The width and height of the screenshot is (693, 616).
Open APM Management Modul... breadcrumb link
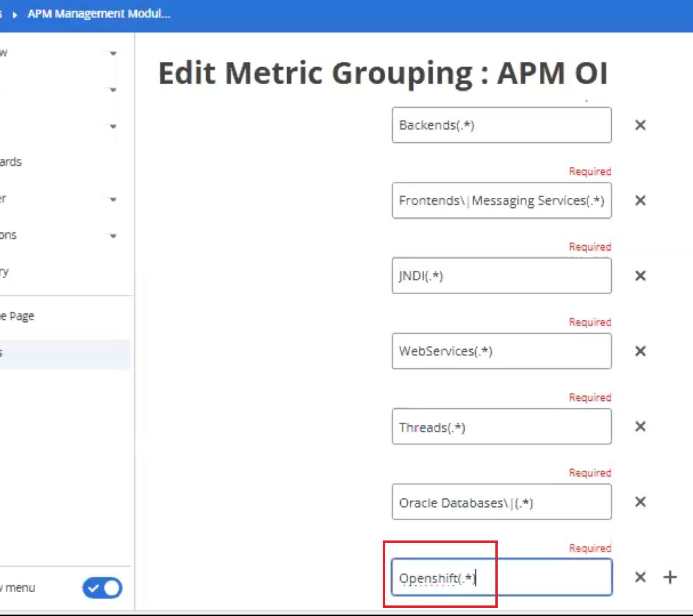(x=98, y=14)
